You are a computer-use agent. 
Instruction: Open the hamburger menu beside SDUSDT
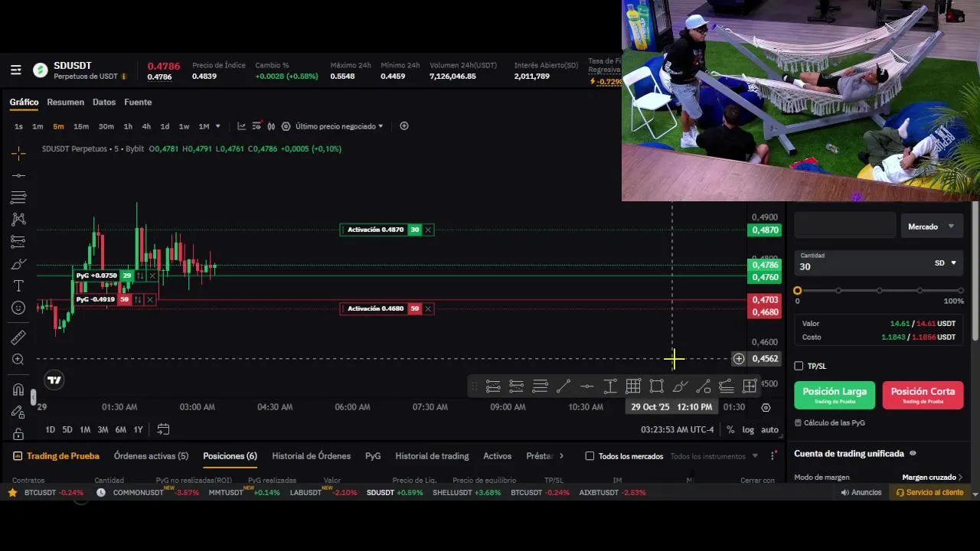[x=15, y=70]
